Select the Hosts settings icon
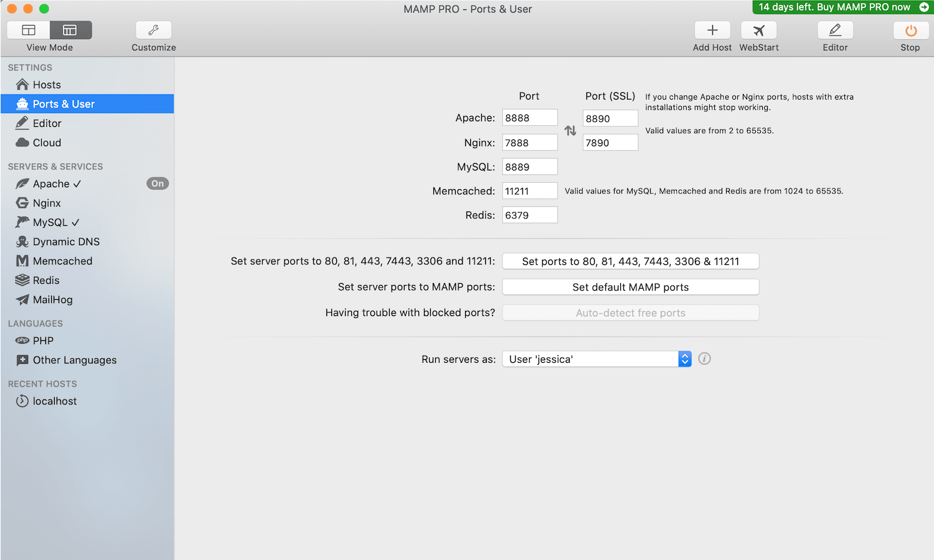 tap(21, 84)
